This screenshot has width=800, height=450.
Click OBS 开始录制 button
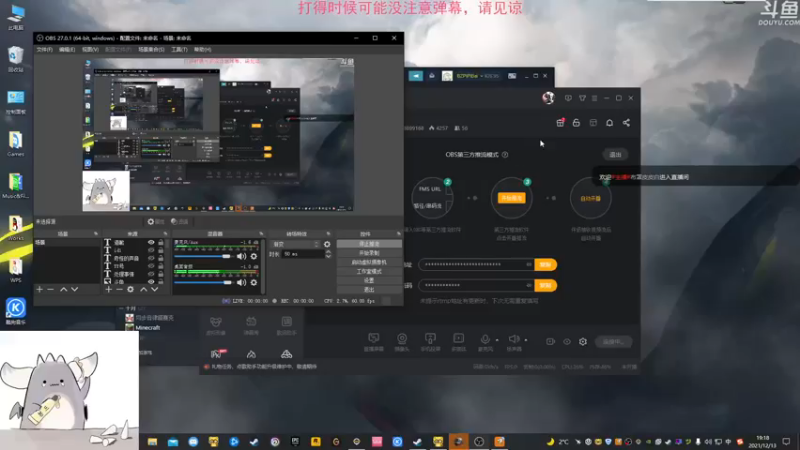pos(369,253)
